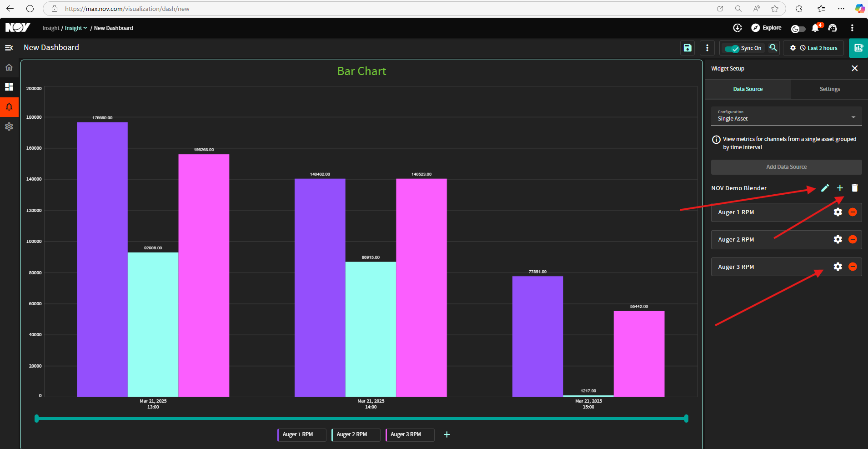Edit NOV Demo Blender with pencil icon
This screenshot has height=449, width=868.
(x=825, y=188)
